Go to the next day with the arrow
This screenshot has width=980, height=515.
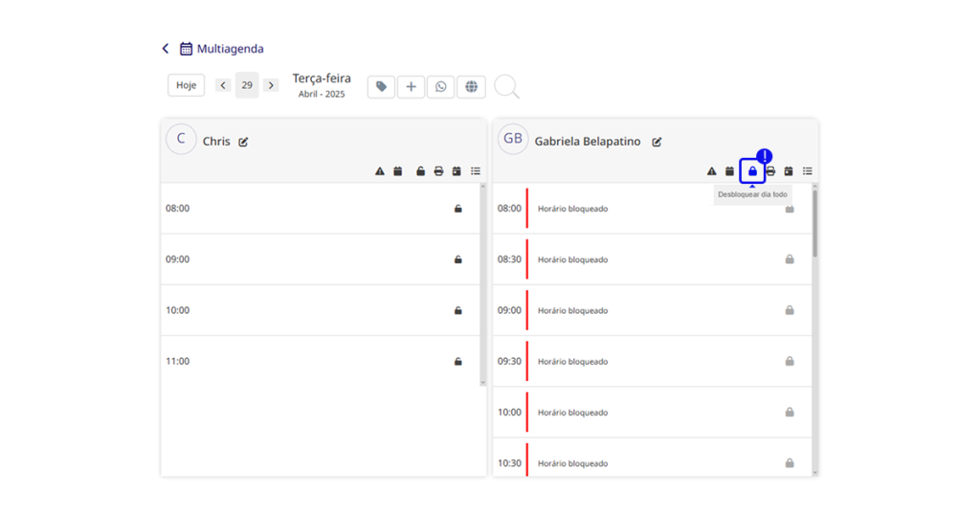point(271,85)
